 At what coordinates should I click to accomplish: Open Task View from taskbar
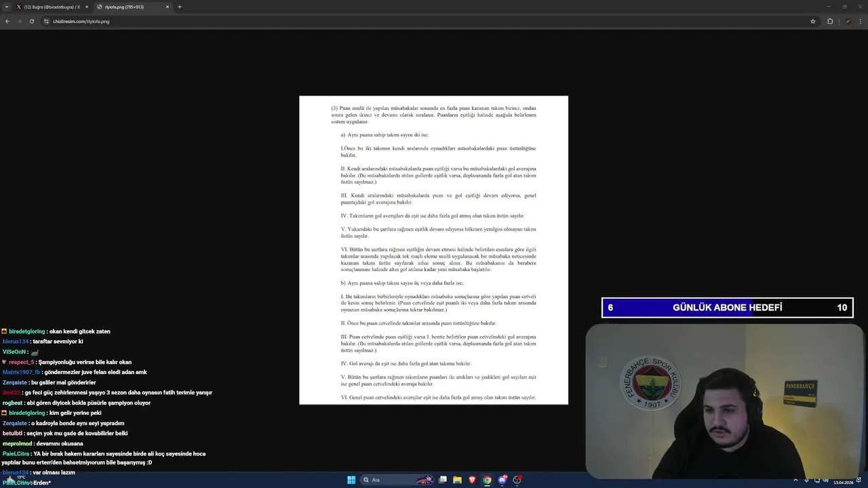443,480
